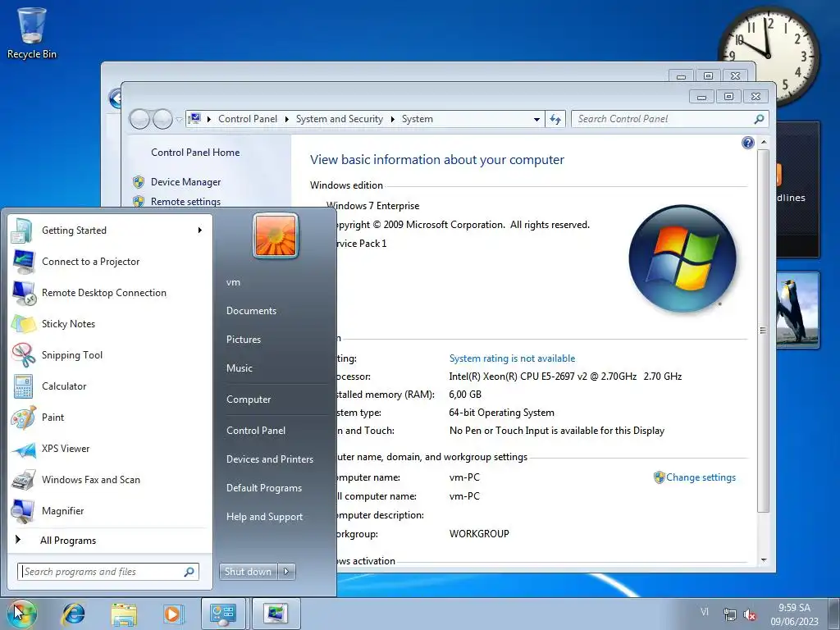Click the Shut down button
Viewport: 840px width, 630px height.
248,572
